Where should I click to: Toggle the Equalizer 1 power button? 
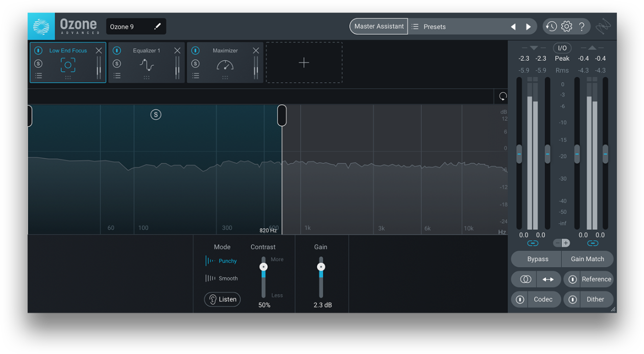click(x=117, y=50)
